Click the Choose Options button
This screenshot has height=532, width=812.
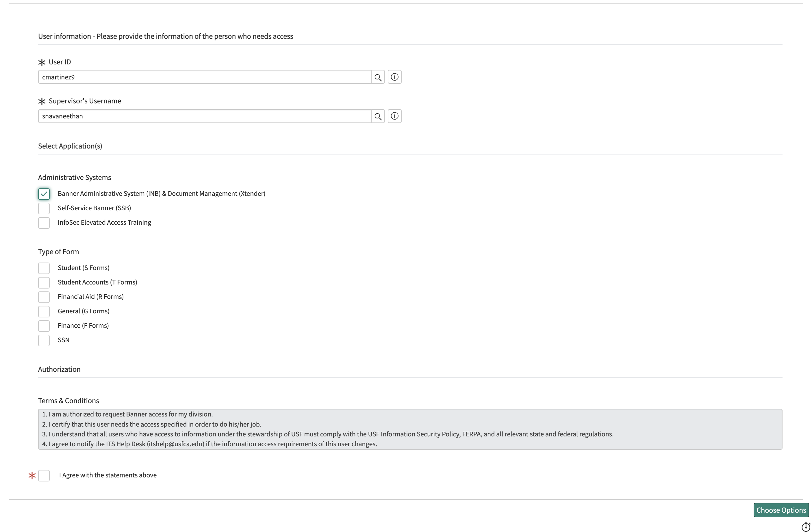pyautogui.click(x=781, y=510)
